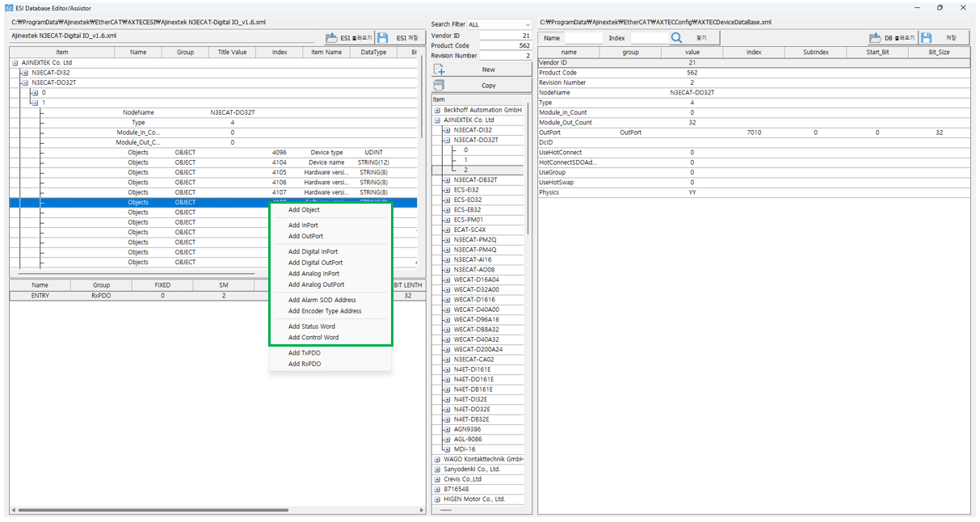Click the magnifier search icon
This screenshot has height=522, width=980.
point(677,38)
